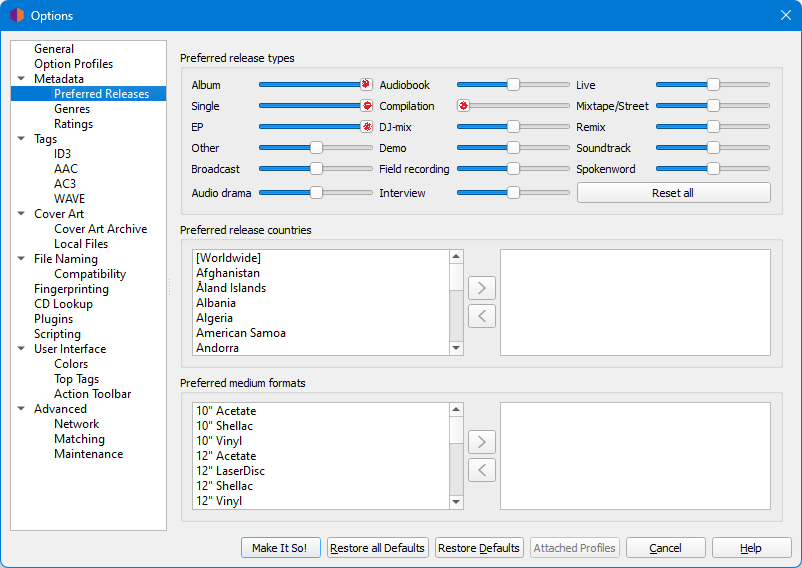The width and height of the screenshot is (802, 568).
Task: Cancel the Options dialog
Action: coord(665,548)
